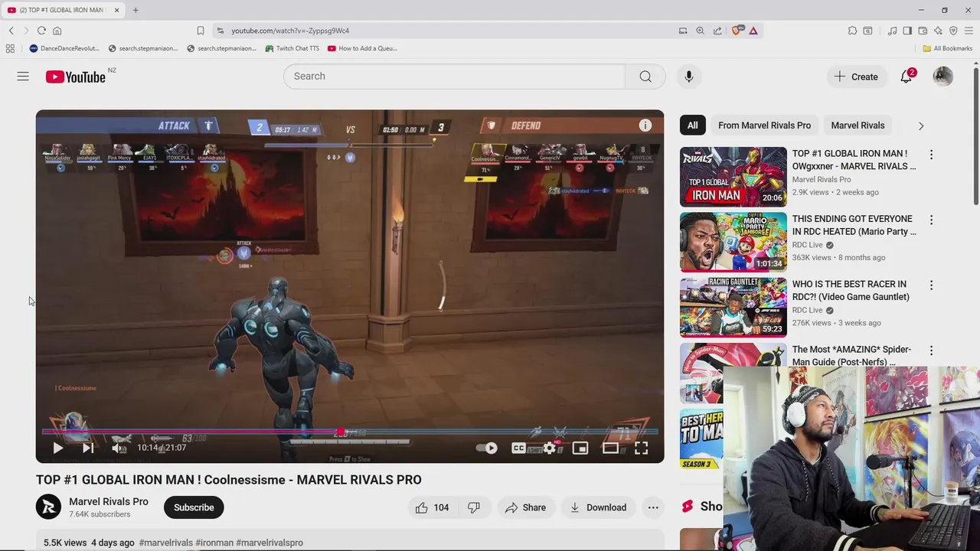This screenshot has height=551, width=980.
Task: Open options for TOP #1 GLOBAL IRON MAN OWgxxner
Action: point(931,155)
